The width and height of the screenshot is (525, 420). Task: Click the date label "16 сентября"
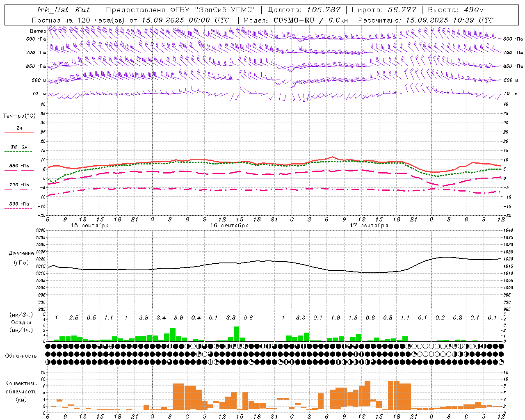point(229,226)
